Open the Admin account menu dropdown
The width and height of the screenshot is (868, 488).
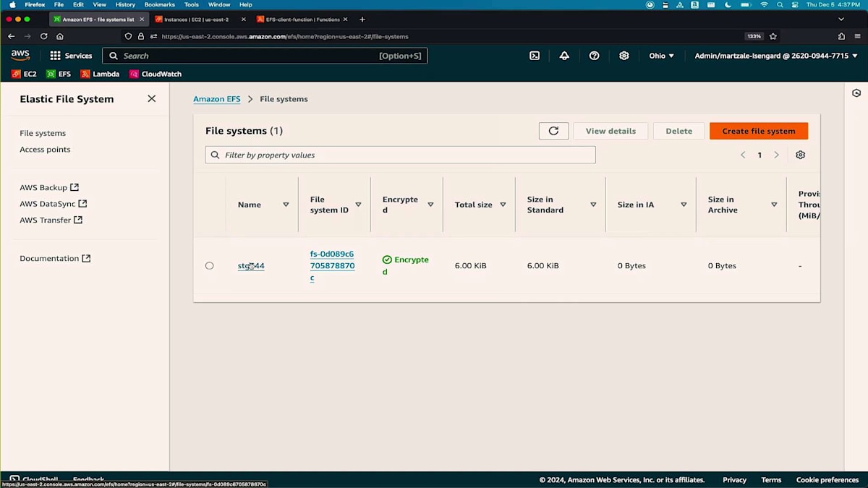point(777,56)
